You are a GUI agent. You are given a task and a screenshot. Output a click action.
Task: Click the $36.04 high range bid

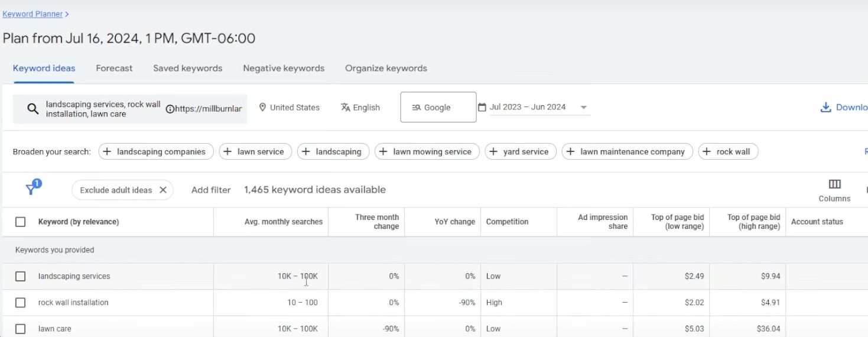(x=768, y=329)
